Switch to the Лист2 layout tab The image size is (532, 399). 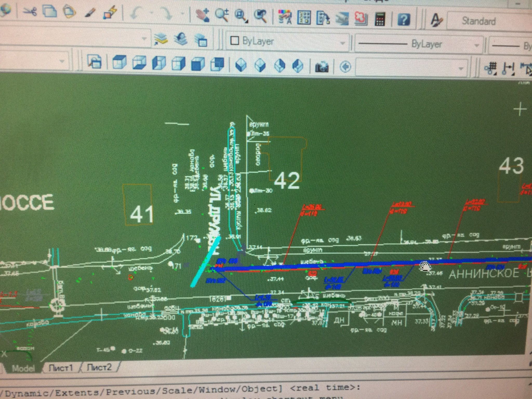pyautogui.click(x=99, y=367)
